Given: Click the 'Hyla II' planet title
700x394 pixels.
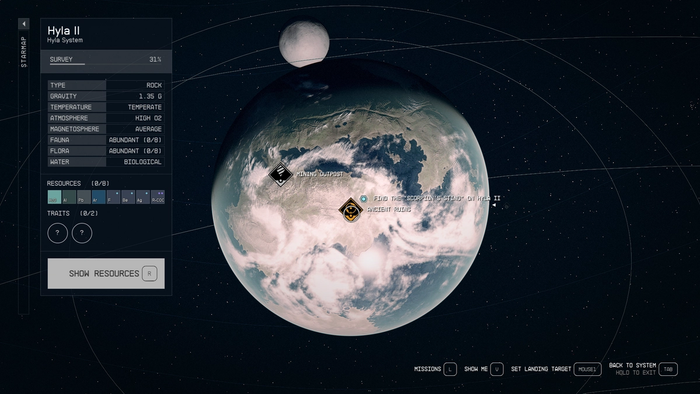Looking at the screenshot, I should (63, 30).
